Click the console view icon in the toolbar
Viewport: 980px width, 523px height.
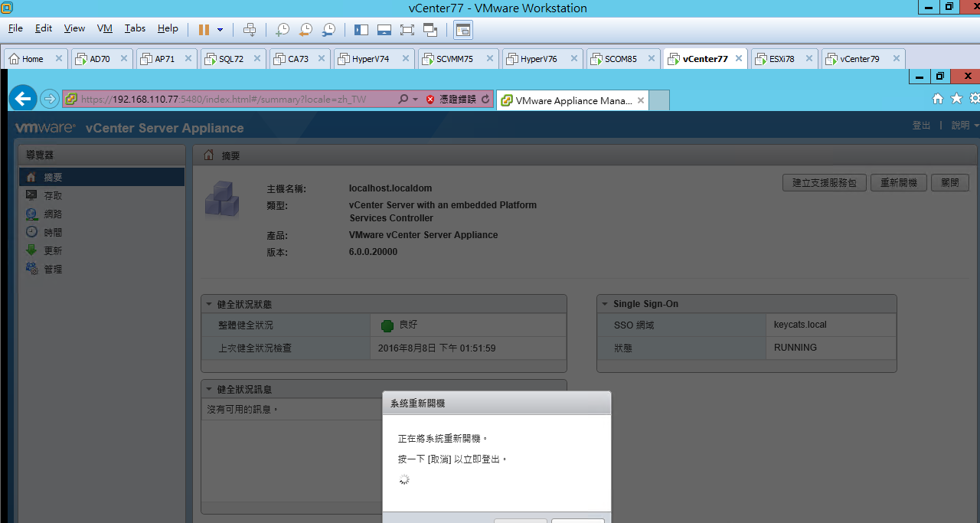click(x=463, y=30)
